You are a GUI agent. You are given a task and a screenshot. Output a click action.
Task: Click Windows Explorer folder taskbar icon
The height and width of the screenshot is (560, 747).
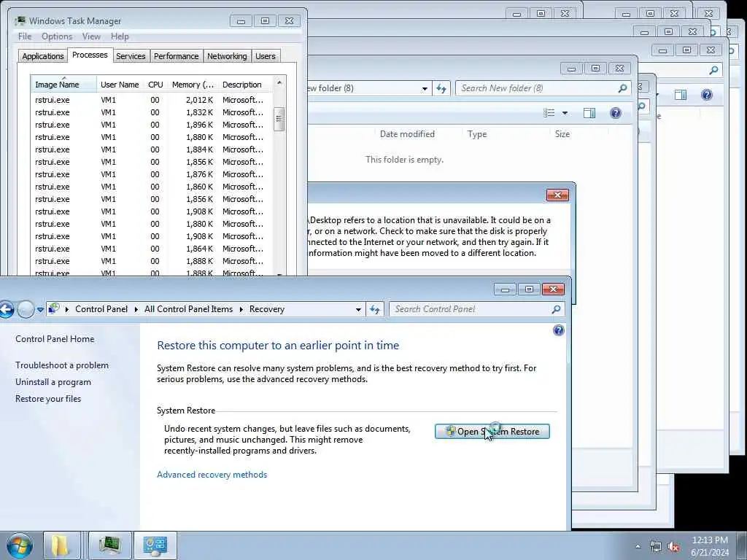pos(60,545)
